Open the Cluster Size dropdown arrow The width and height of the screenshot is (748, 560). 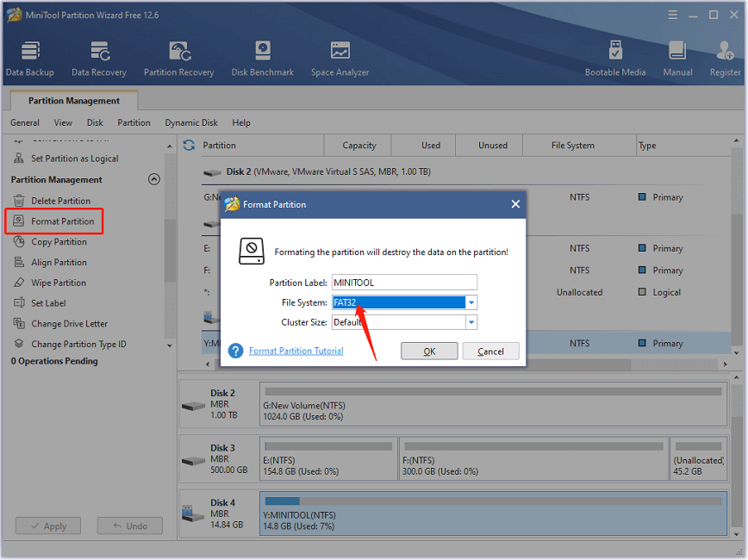[x=471, y=322]
